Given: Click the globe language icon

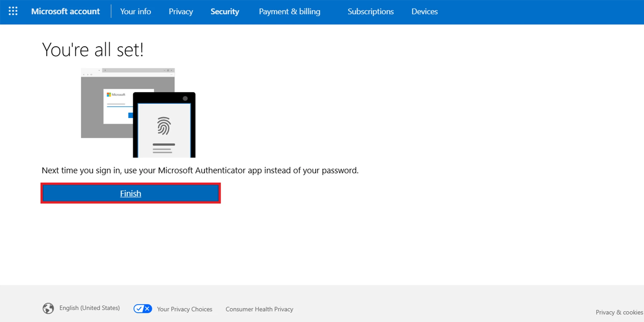Looking at the screenshot, I should [x=48, y=308].
